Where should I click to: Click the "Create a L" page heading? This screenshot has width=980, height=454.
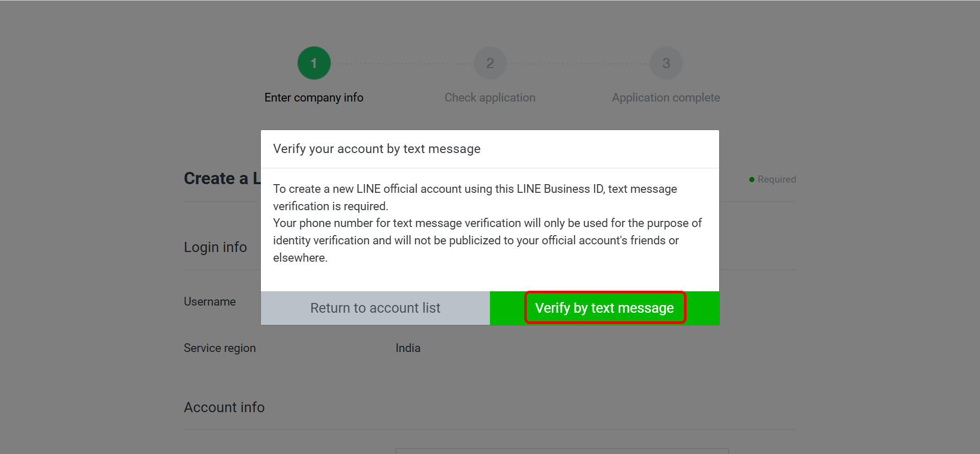pos(222,179)
